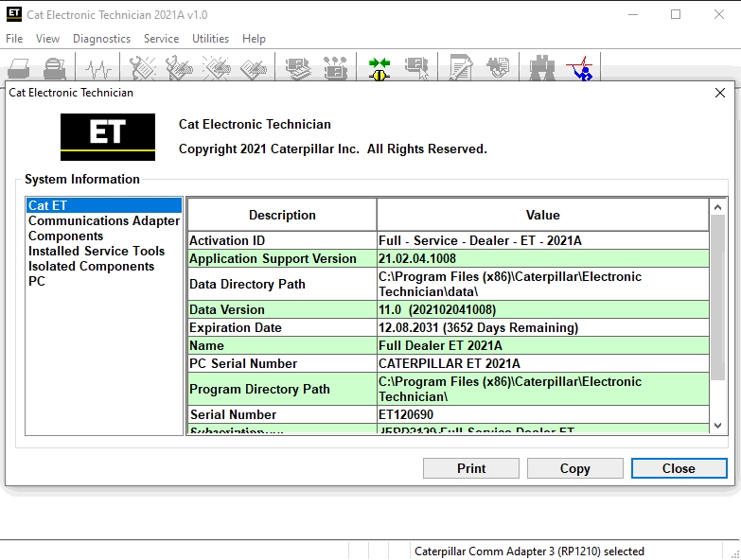Click the green-arrow Connect icon
741x560 pixels.
point(379,68)
